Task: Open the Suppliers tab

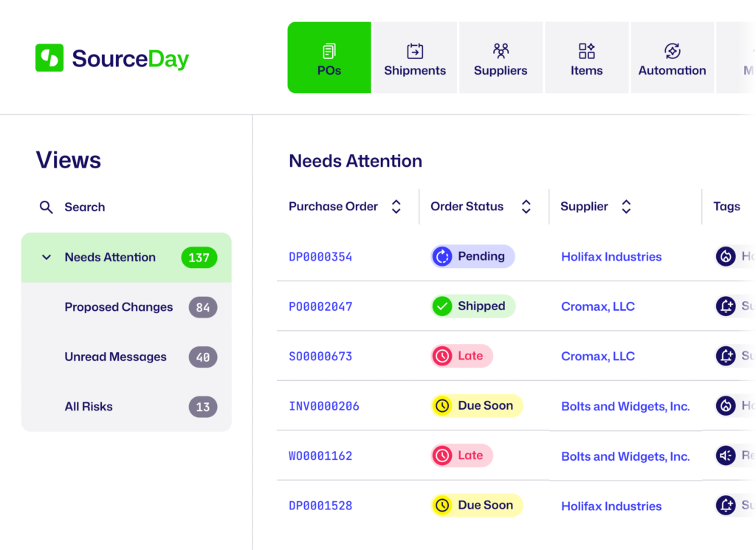Action: (501, 58)
